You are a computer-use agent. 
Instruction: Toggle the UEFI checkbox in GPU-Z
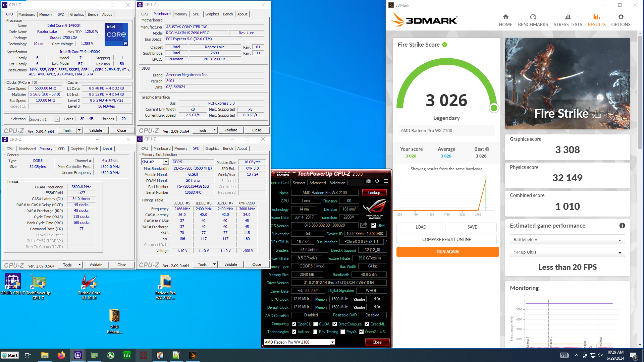(x=373, y=226)
